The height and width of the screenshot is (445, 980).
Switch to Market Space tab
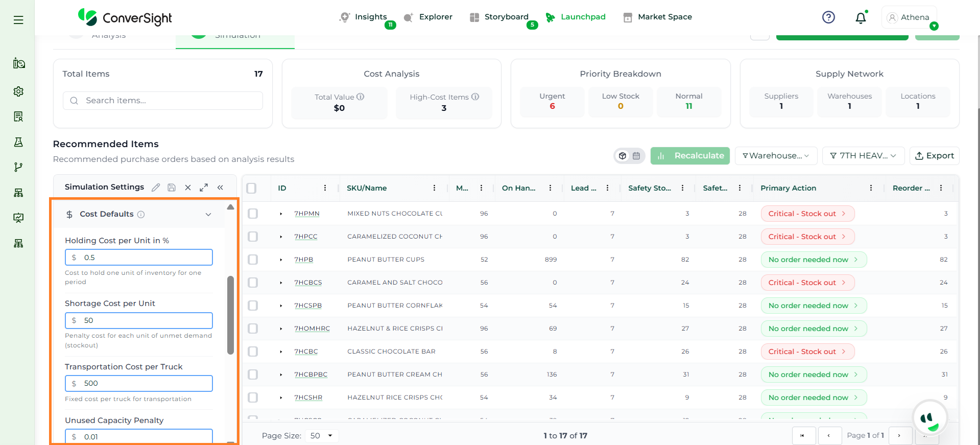point(664,17)
